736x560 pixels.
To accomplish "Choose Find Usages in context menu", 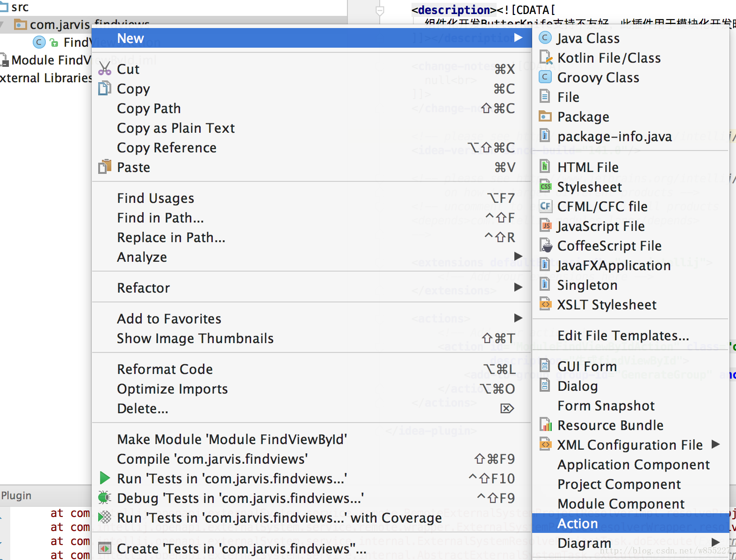I will (x=155, y=198).
